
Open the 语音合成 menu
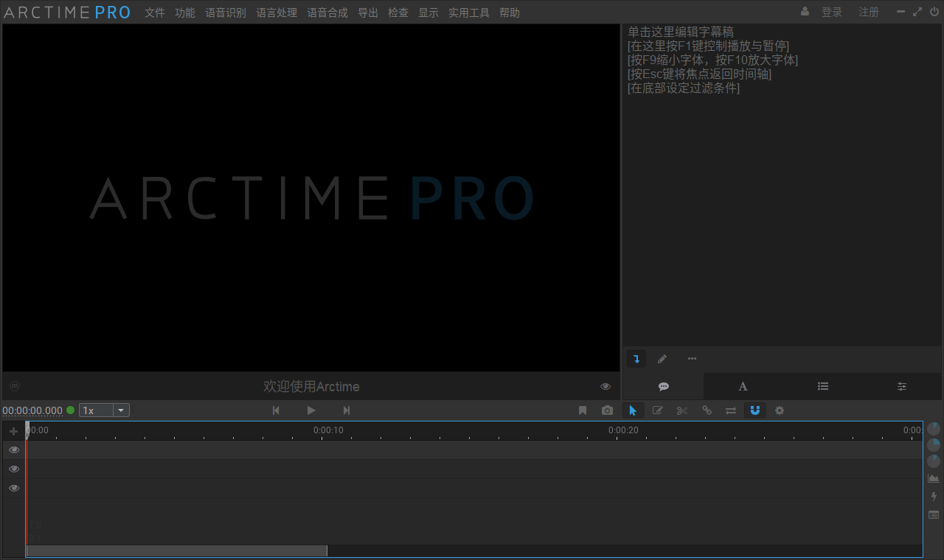(327, 13)
